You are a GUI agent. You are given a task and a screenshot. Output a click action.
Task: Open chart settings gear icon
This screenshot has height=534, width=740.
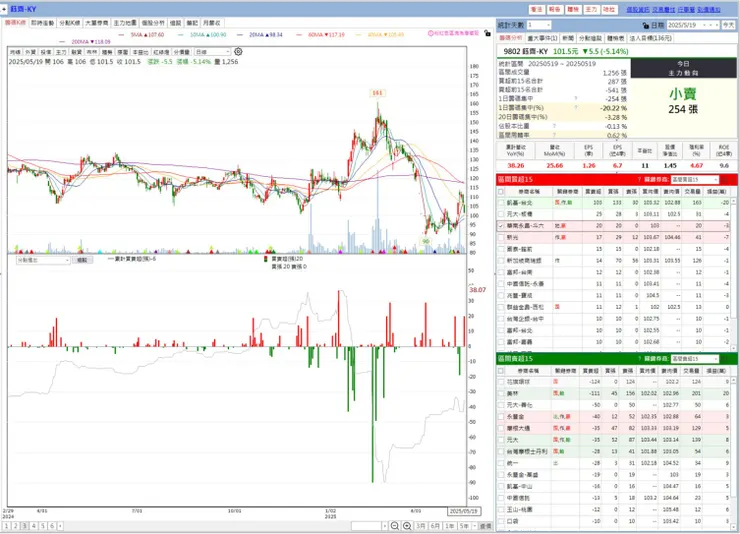(238, 52)
